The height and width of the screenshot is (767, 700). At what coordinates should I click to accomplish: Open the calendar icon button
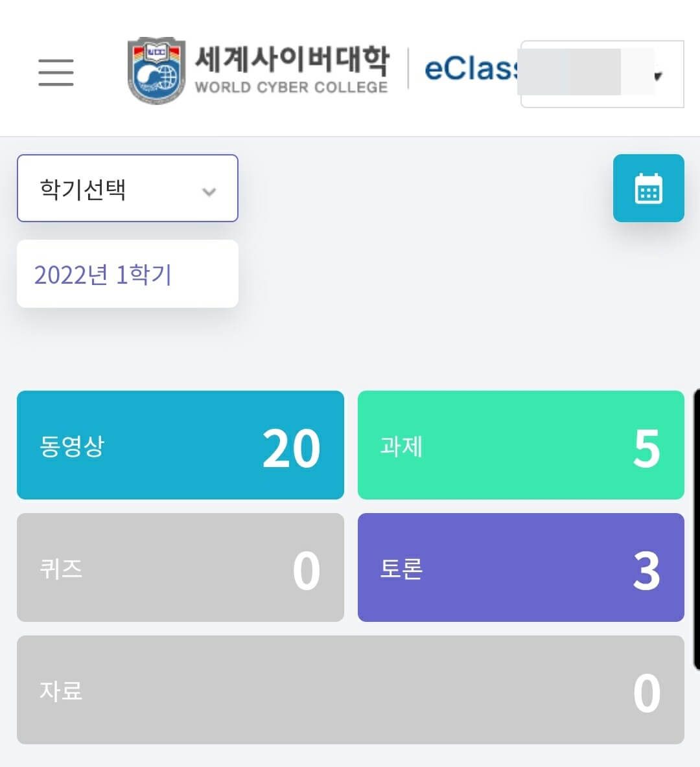pyautogui.click(x=648, y=189)
